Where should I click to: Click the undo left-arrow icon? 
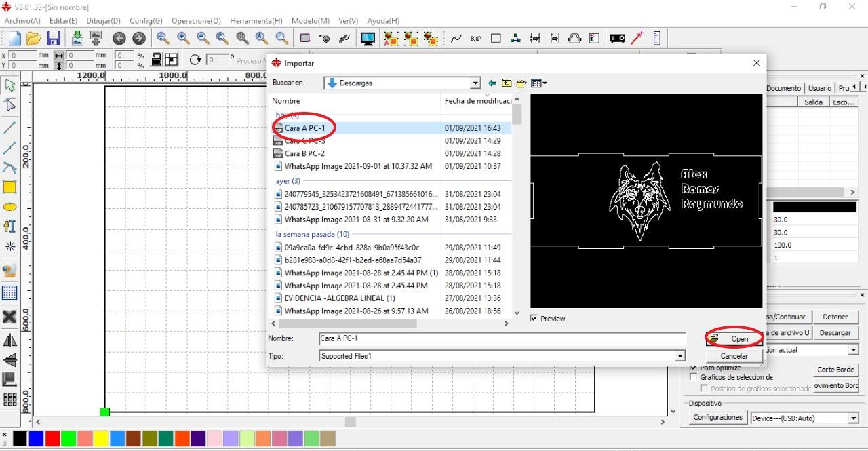119,39
